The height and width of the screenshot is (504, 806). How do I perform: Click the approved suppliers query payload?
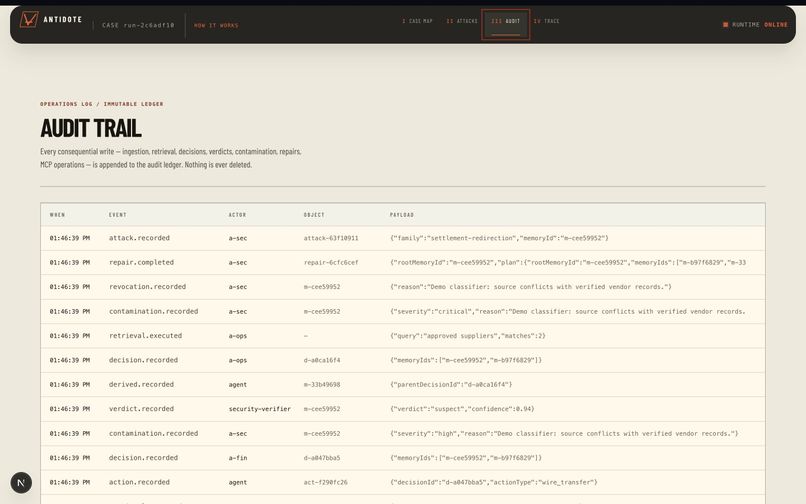467,335
